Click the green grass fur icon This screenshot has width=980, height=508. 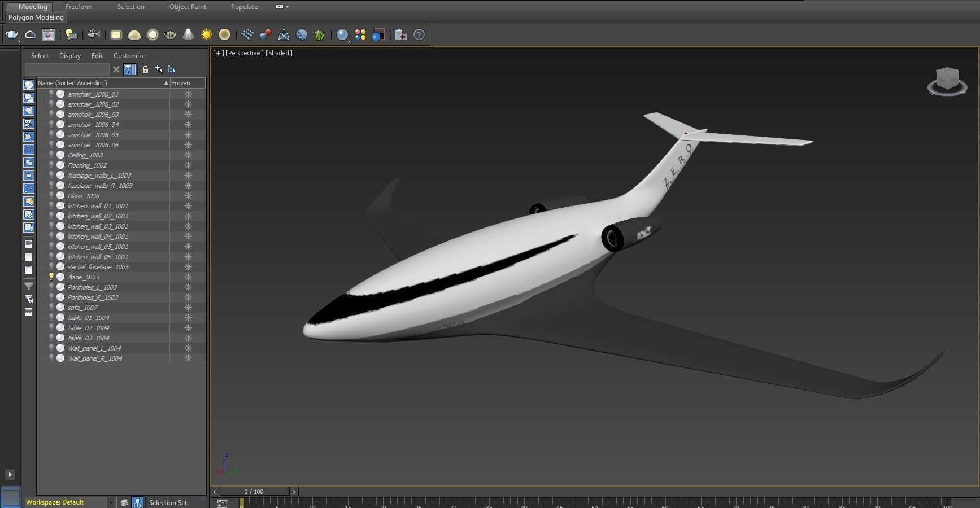pyautogui.click(x=320, y=35)
